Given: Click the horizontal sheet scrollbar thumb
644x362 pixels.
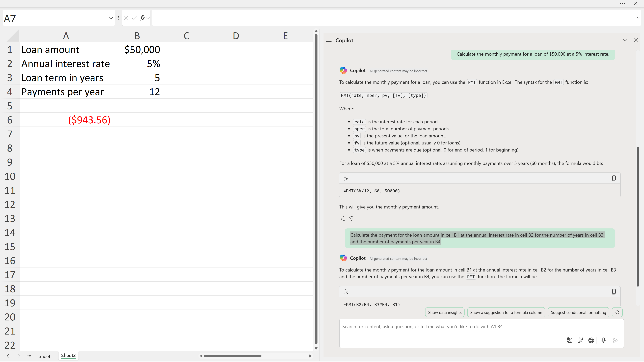Looking at the screenshot, I should pos(232,356).
